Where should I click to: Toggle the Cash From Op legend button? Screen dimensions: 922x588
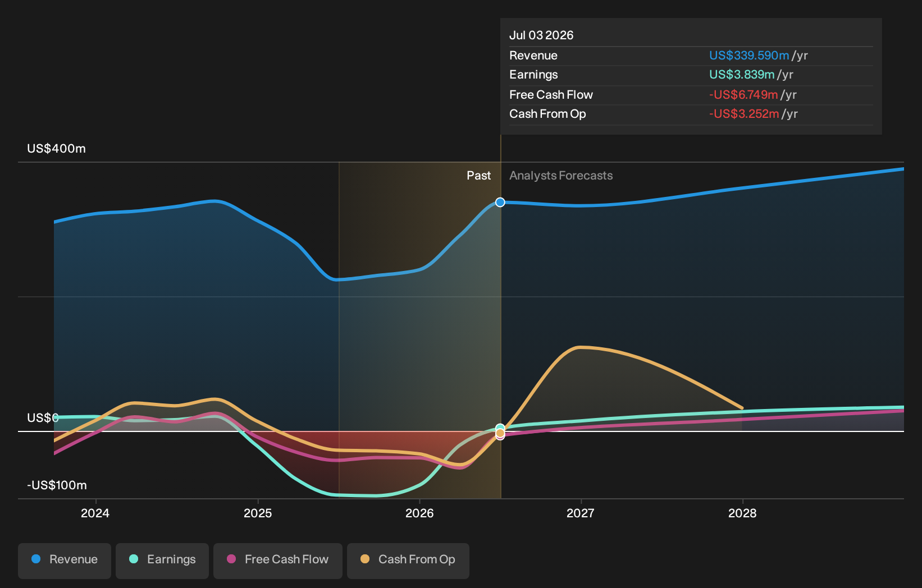(x=408, y=561)
